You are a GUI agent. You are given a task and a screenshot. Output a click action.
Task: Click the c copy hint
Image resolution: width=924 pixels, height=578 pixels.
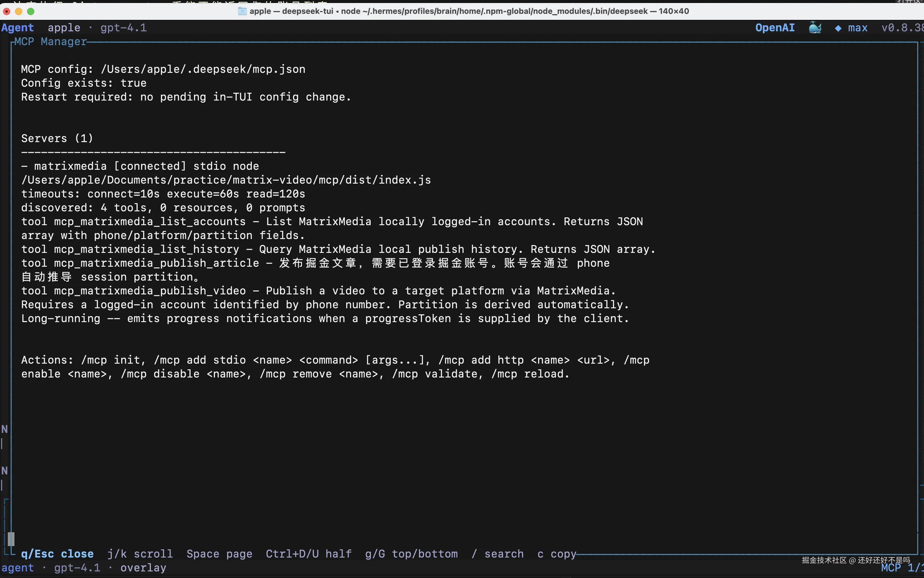click(557, 554)
